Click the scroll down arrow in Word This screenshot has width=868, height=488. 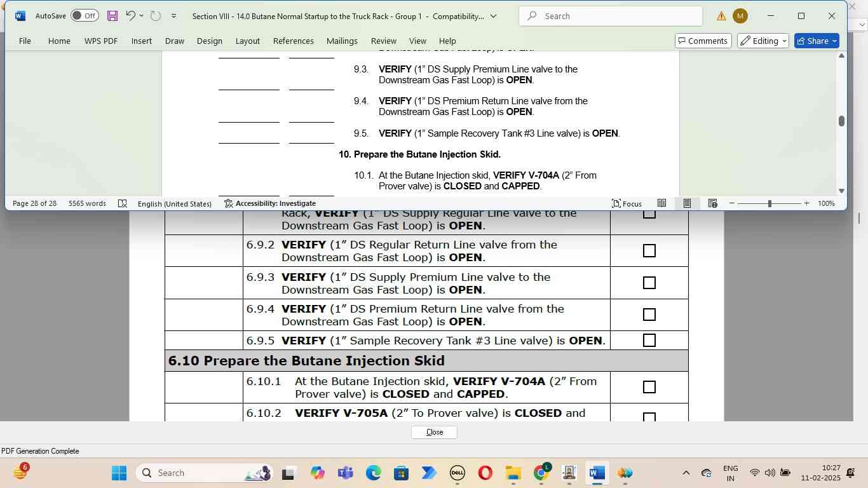(x=841, y=191)
